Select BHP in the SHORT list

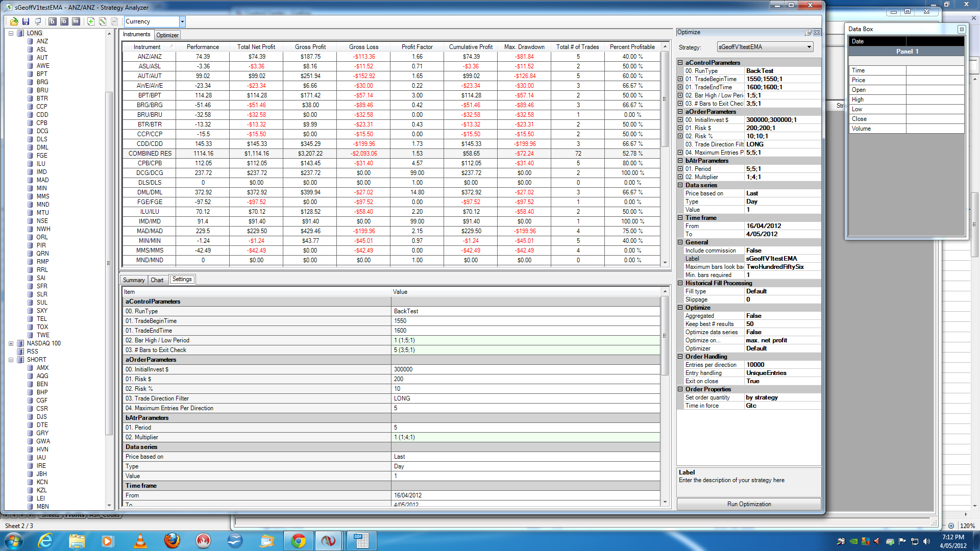pos(42,392)
